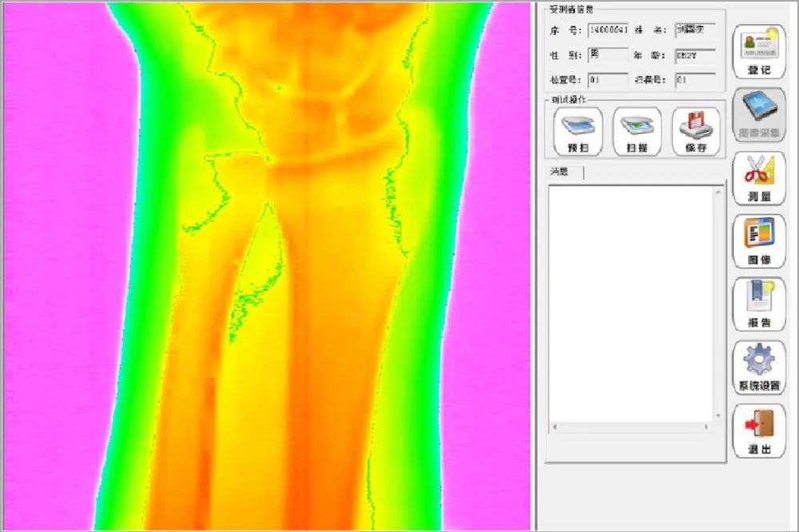Switch to the 消息 message tab
The height and width of the screenshot is (532, 799).
click(564, 172)
